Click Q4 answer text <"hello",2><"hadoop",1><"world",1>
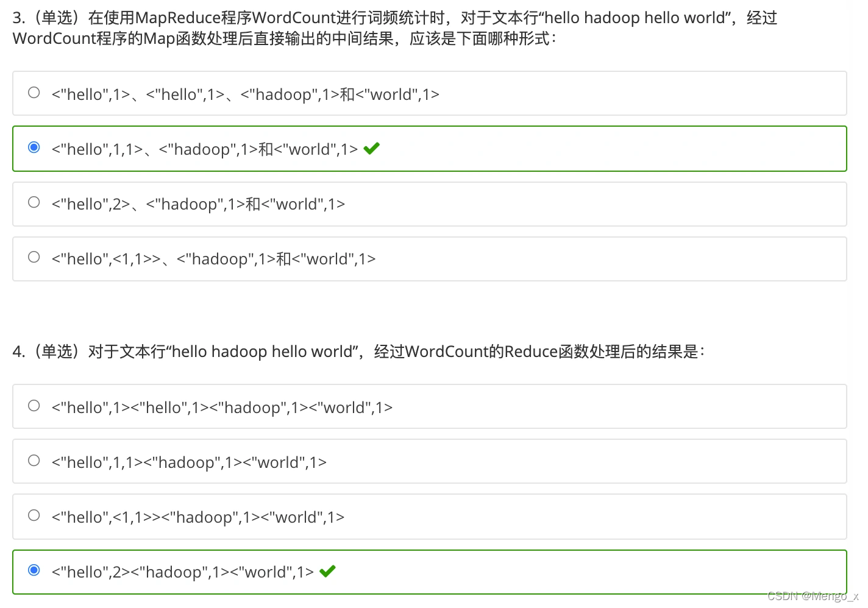868x608 pixels. 183,572
